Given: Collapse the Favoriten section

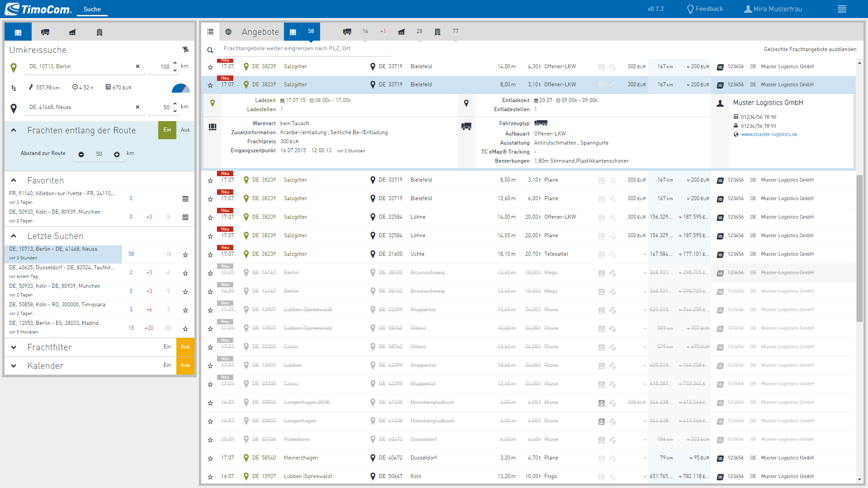Looking at the screenshot, I should point(14,180).
